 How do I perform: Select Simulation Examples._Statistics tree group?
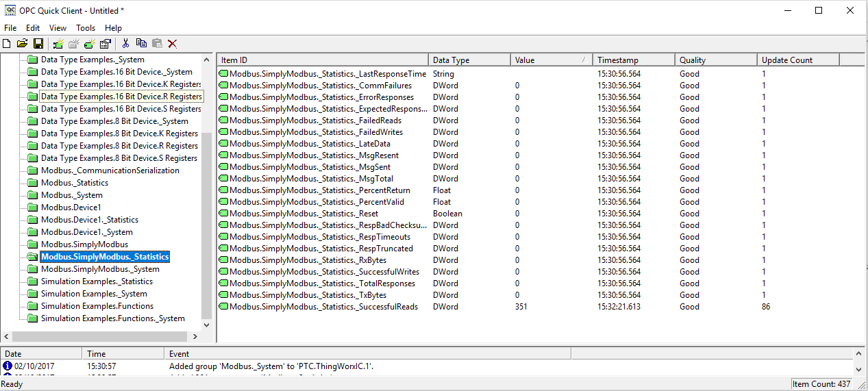(x=97, y=281)
